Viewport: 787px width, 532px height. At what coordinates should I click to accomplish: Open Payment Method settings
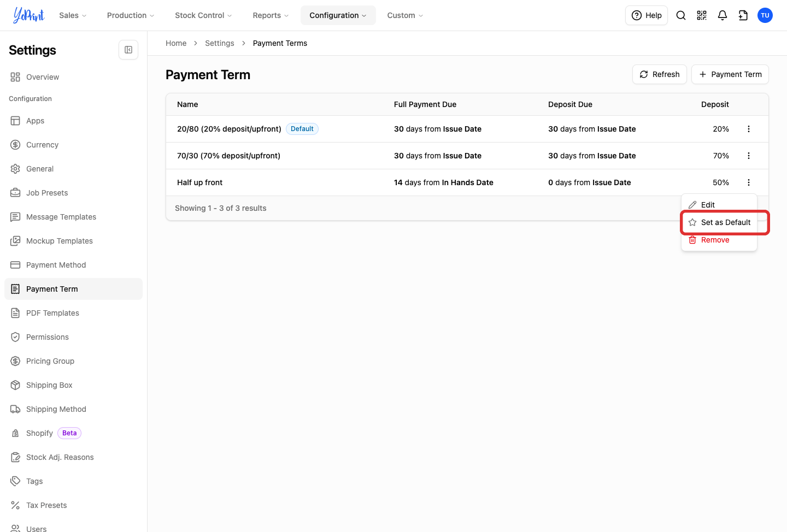pyautogui.click(x=73, y=265)
